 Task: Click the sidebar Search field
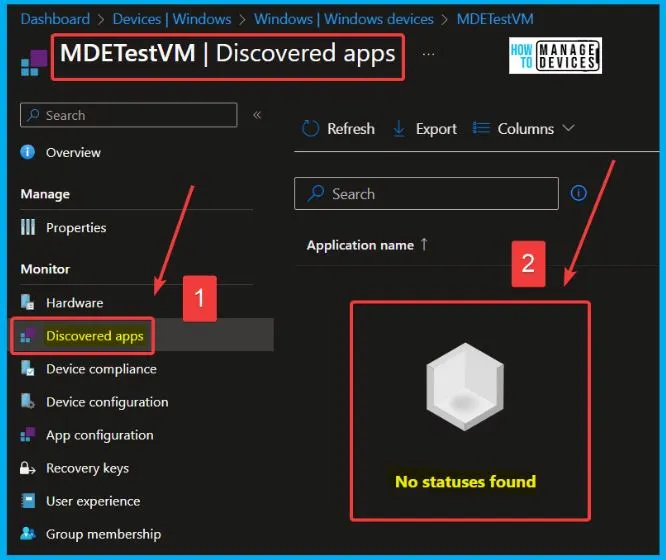click(x=128, y=115)
